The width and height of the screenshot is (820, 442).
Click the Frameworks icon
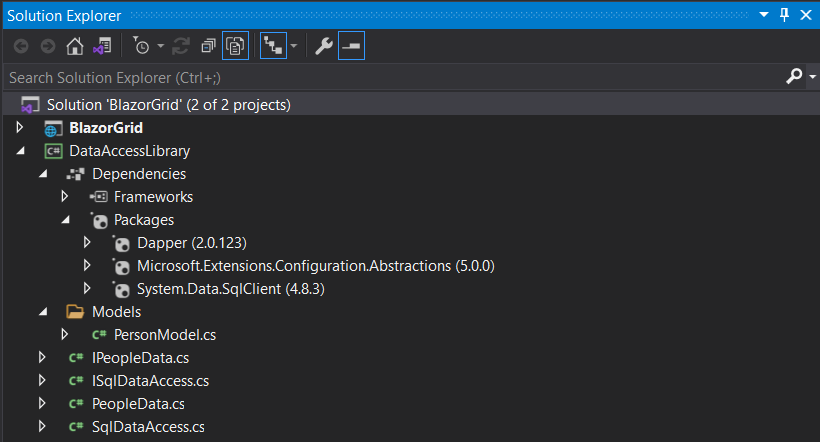[x=98, y=197]
